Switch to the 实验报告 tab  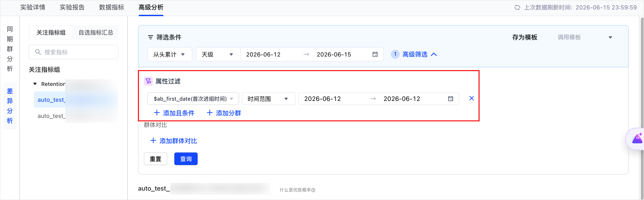72,7
